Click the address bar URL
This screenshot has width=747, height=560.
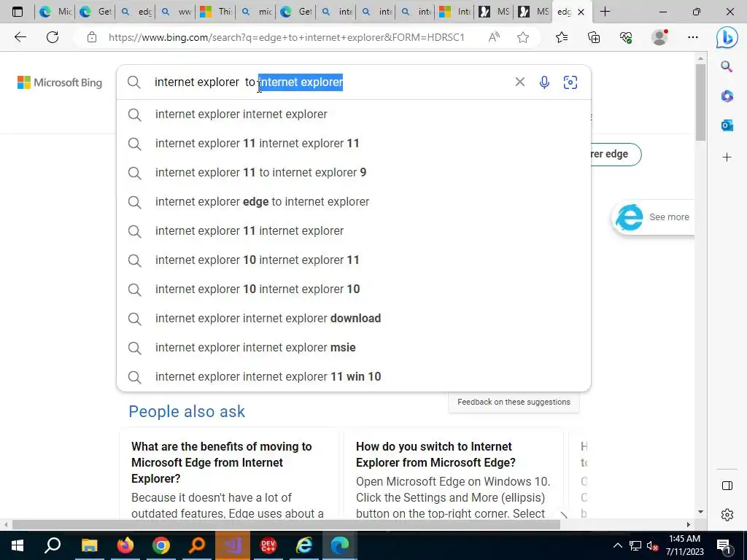pos(286,37)
